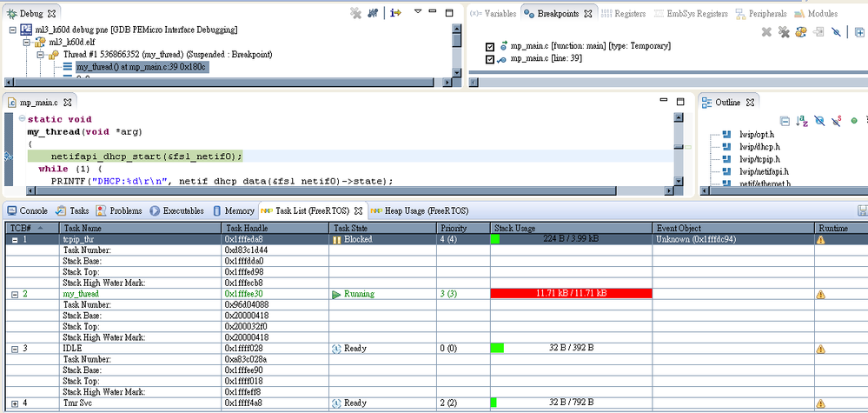
Task: Click IDLE stack usage bar 32 B / 392 B
Action: coord(572,349)
